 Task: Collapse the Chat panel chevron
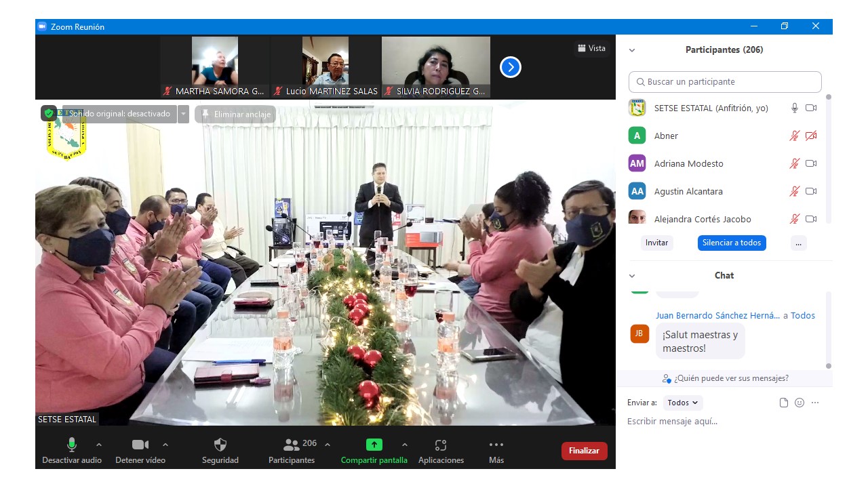632,276
